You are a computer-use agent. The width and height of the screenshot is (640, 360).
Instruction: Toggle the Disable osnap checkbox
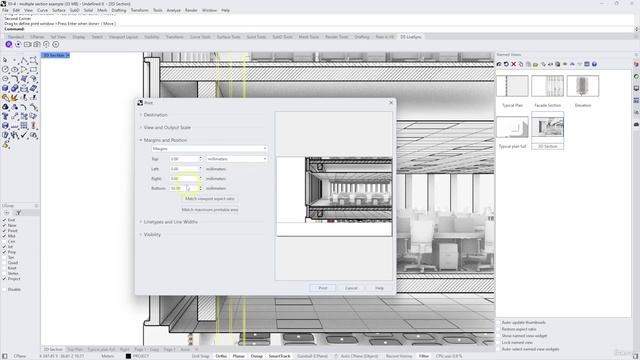pyautogui.click(x=4, y=289)
